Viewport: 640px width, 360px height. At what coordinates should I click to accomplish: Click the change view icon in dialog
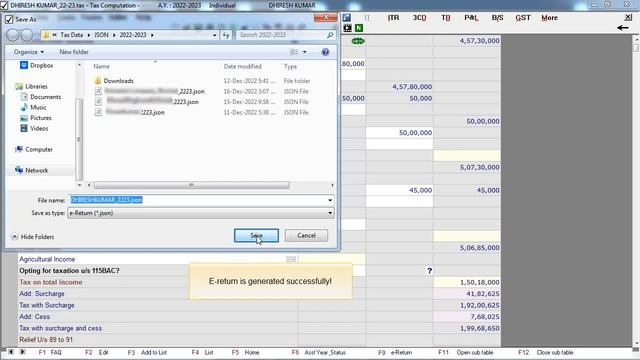(294, 52)
